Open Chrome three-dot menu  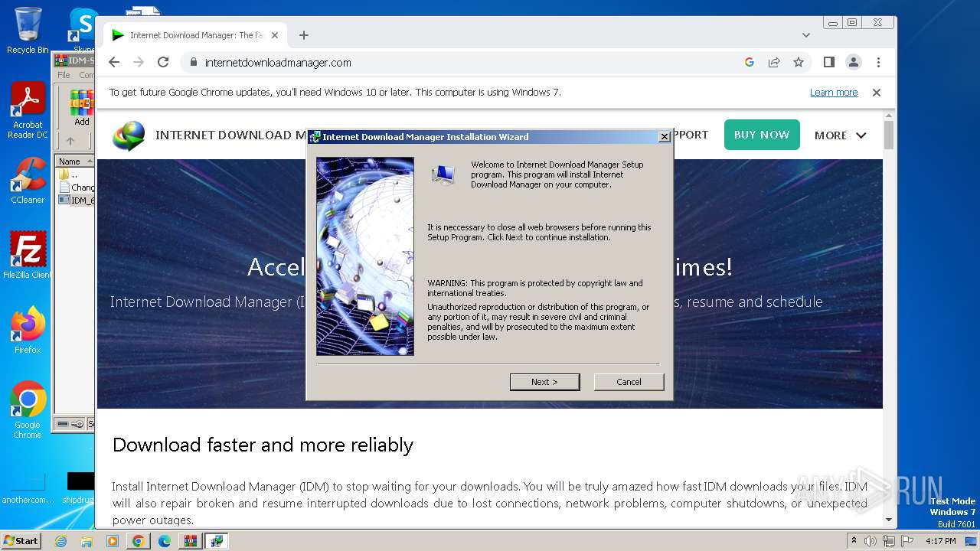click(878, 63)
